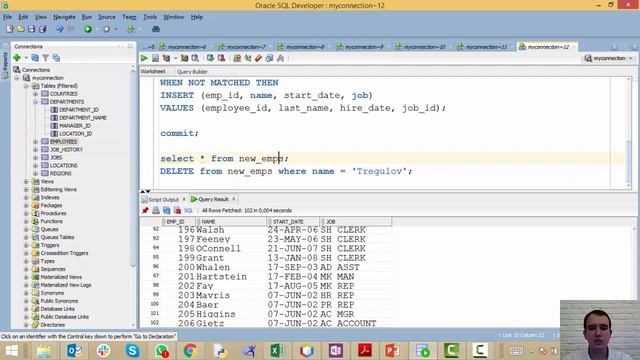This screenshot has width=640, height=360.
Task: Open the File menu
Action: (7, 17)
